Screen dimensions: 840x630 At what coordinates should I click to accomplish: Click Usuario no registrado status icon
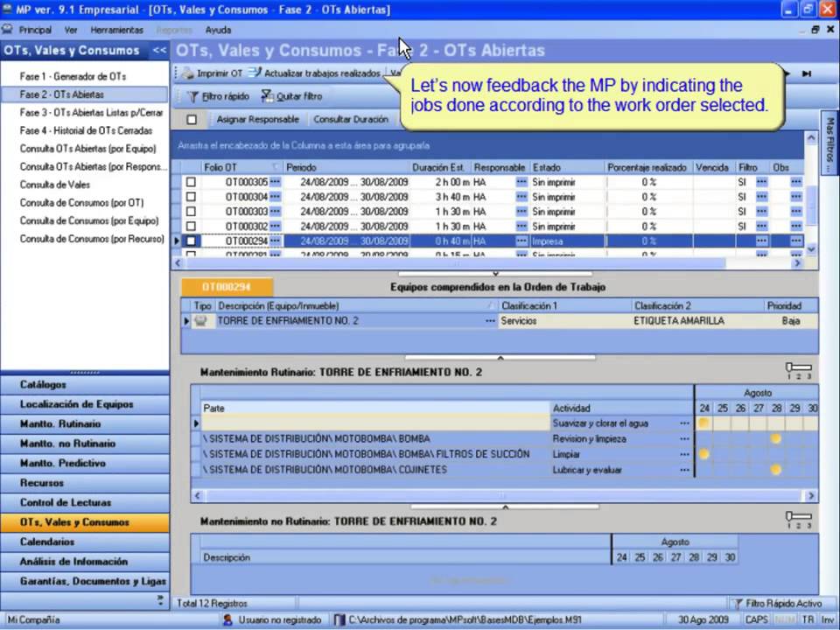tap(227, 619)
